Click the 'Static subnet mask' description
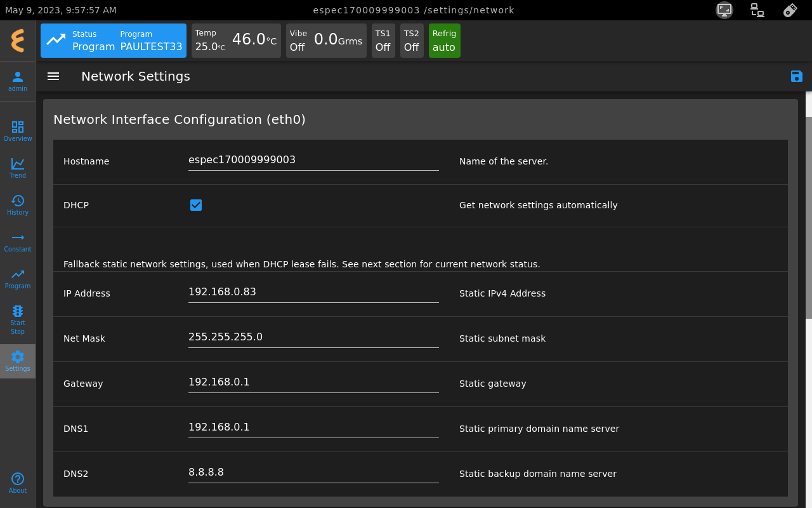This screenshot has height=508, width=812. pos(502,338)
